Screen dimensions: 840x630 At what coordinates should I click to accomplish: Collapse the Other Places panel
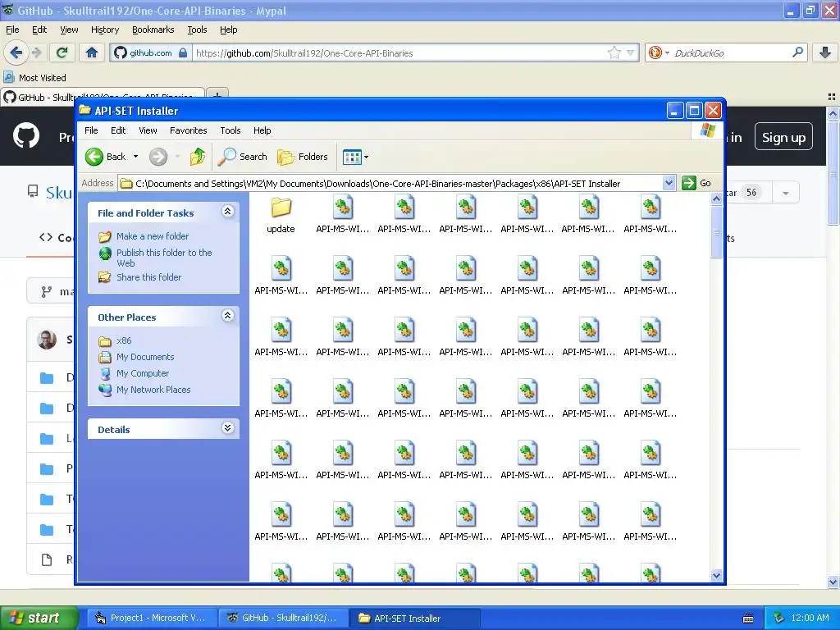[228, 316]
